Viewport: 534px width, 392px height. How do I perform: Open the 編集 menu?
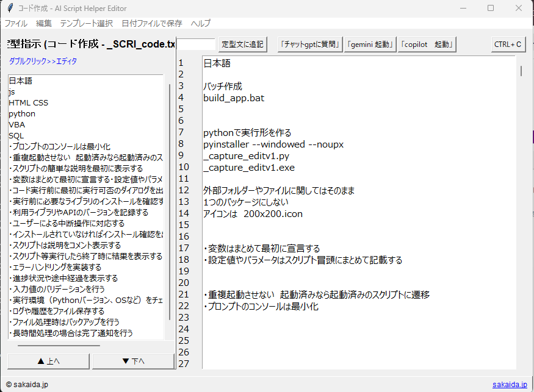[x=44, y=23]
